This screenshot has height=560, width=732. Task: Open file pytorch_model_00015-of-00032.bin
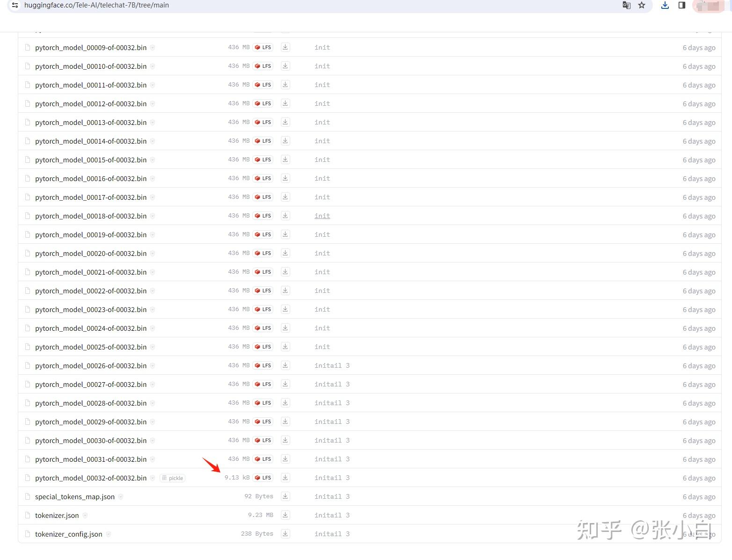[91, 160]
